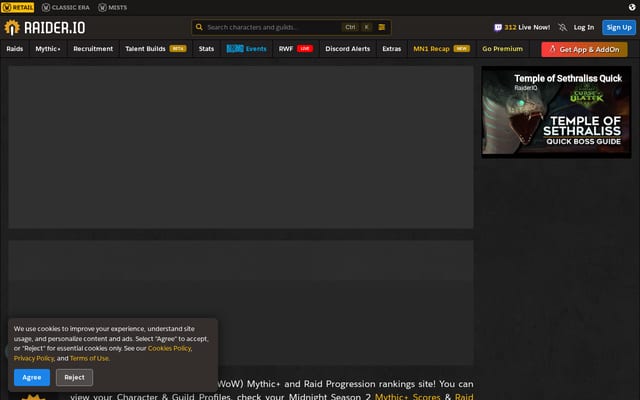Play the Temple of Sethraliss guide video
This screenshot has height=400, width=640.
tap(556, 112)
